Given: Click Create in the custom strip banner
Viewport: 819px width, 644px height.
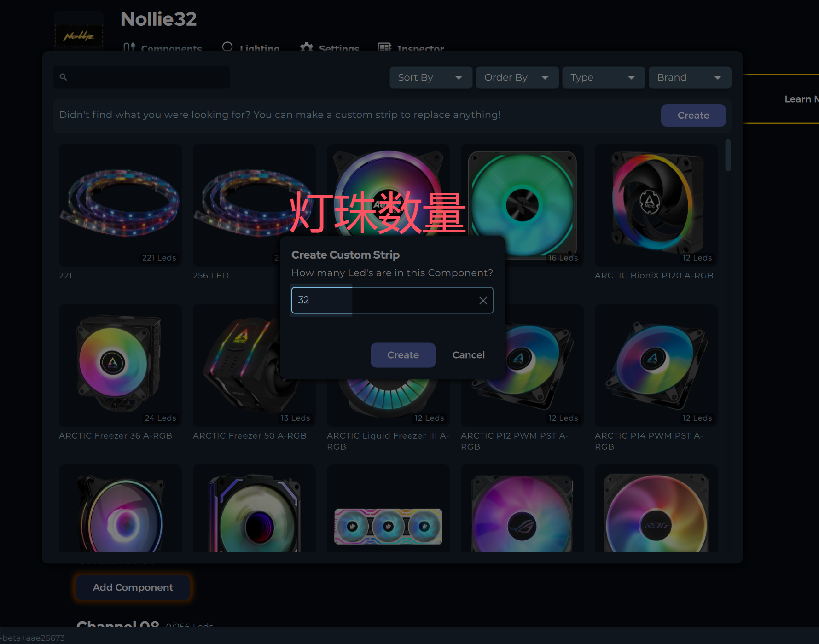Looking at the screenshot, I should (x=693, y=116).
